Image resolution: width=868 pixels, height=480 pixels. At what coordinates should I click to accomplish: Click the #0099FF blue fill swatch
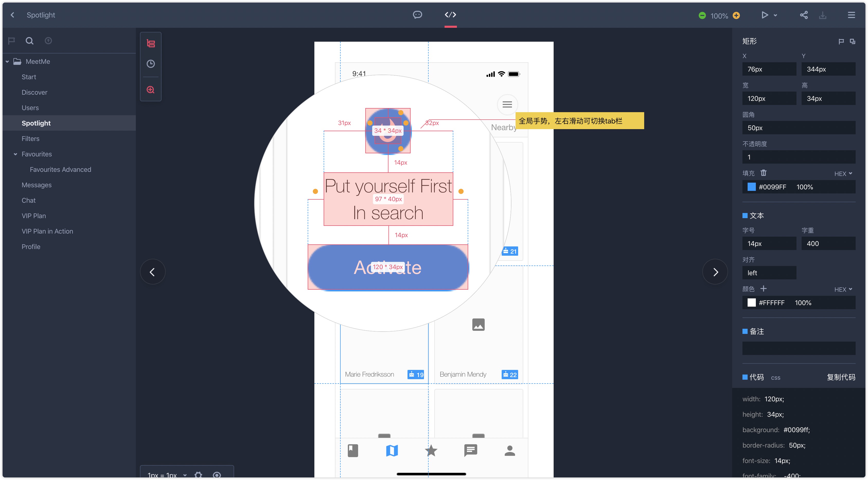coord(751,187)
